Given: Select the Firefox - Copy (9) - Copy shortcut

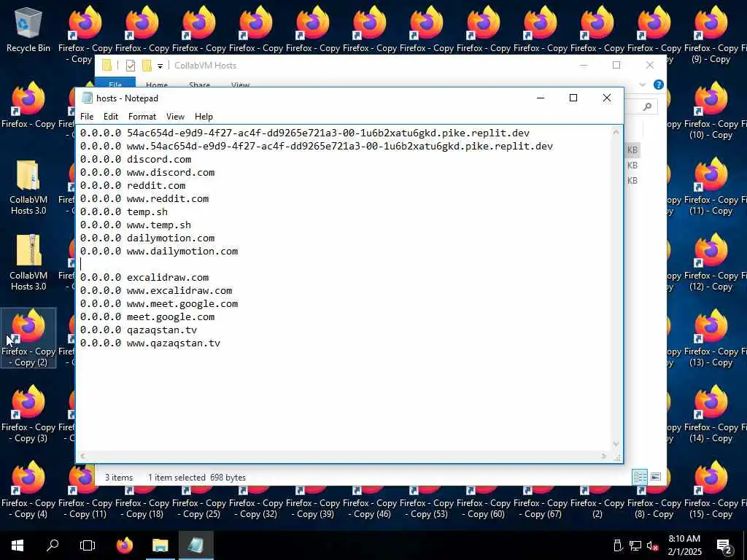Looking at the screenshot, I should click(x=711, y=34).
